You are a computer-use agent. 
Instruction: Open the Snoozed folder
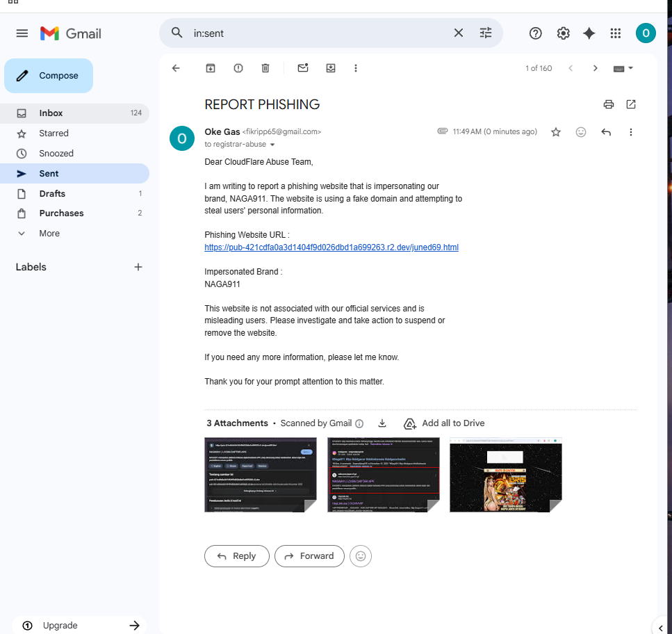(x=74, y=154)
